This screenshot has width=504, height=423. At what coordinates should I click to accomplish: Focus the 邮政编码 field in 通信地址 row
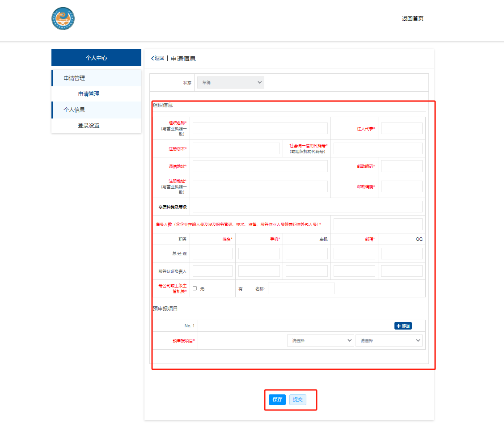click(402, 166)
